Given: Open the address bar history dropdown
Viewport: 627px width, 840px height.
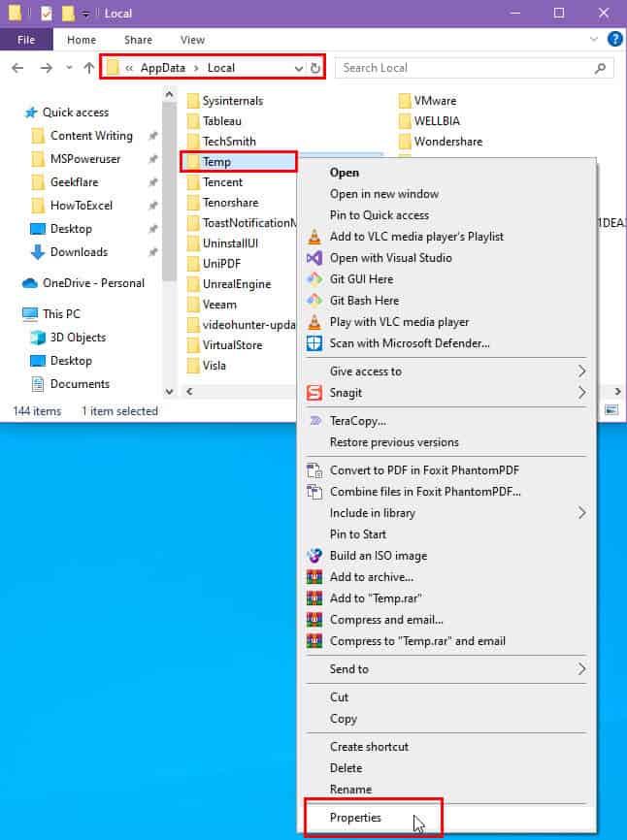Looking at the screenshot, I should [x=299, y=69].
